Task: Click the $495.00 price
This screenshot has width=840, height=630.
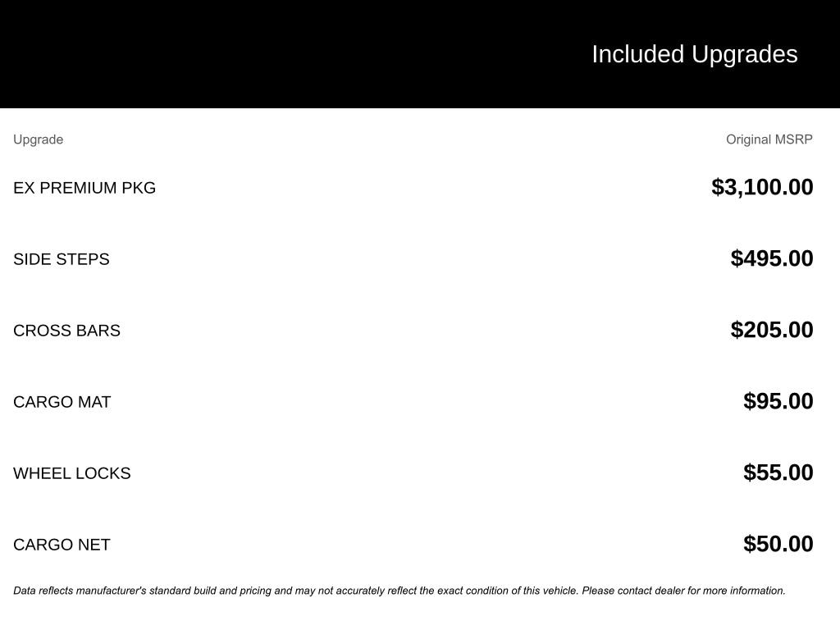Action: [x=772, y=258]
